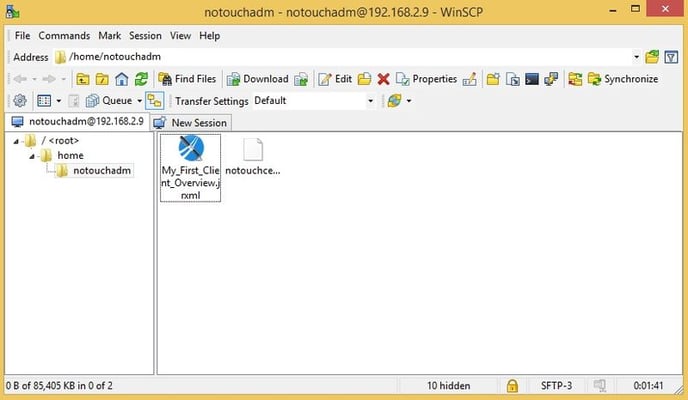Switch to the notouchadm@192.168.2.9 tab
This screenshot has height=400, width=688.
click(77, 121)
